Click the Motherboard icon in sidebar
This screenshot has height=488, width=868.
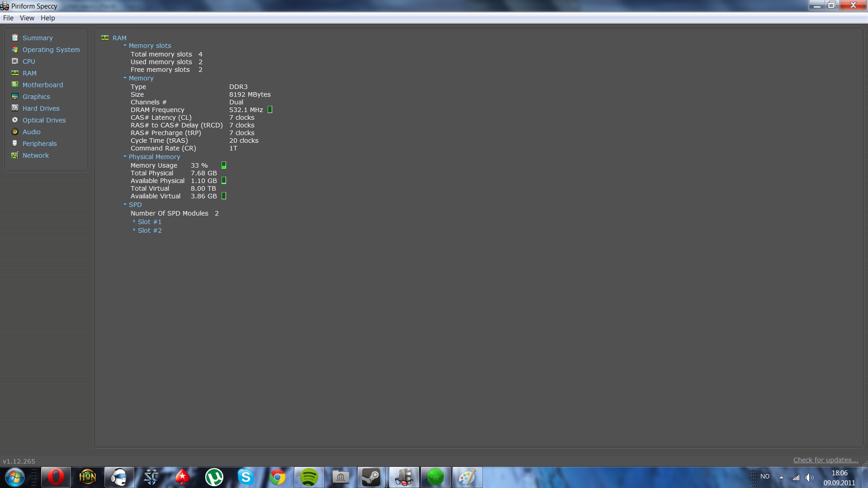(x=15, y=84)
